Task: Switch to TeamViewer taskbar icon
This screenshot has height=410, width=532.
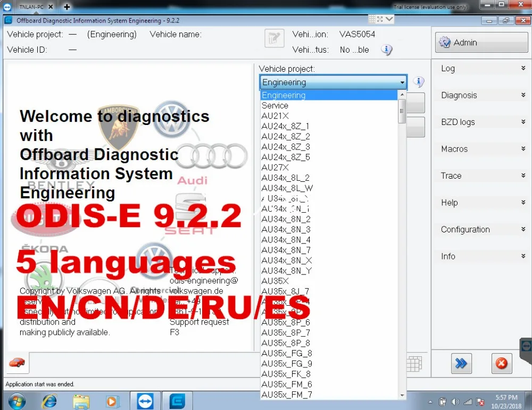Action: coord(145,401)
